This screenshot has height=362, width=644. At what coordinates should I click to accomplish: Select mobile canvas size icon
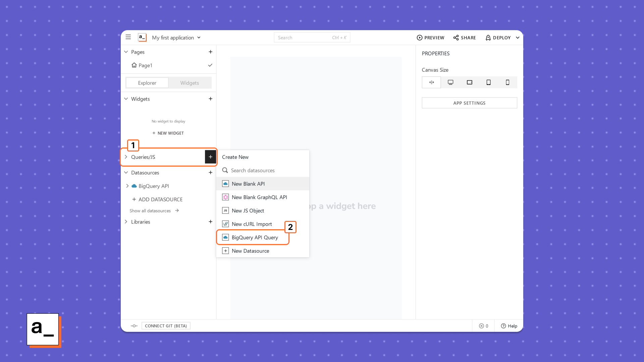coord(507,82)
